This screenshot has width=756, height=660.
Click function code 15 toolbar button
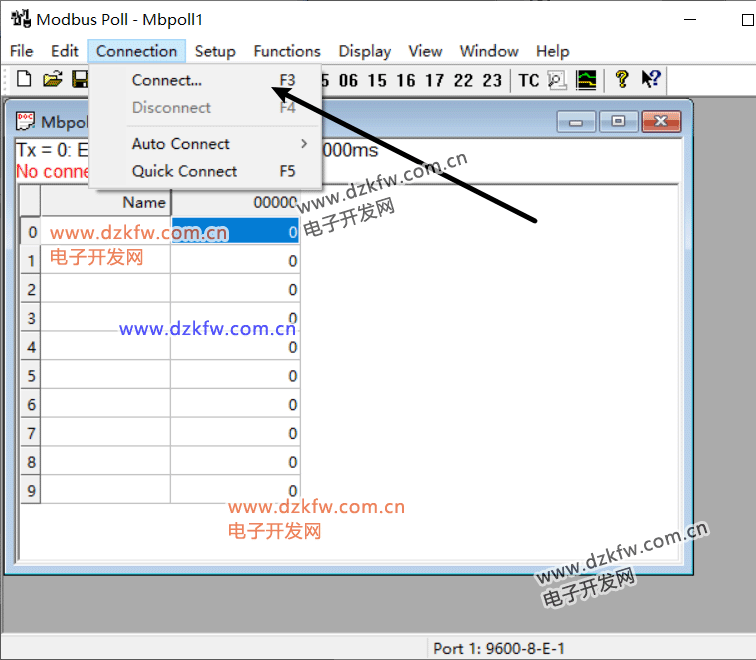pos(377,81)
